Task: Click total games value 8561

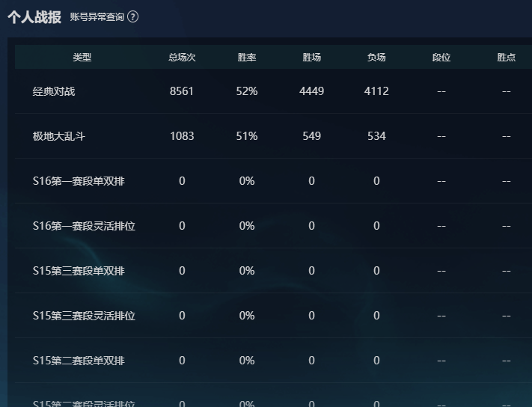Action: (182, 91)
